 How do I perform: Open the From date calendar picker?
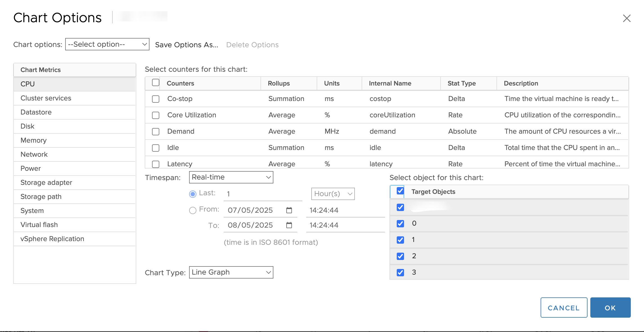pos(289,210)
